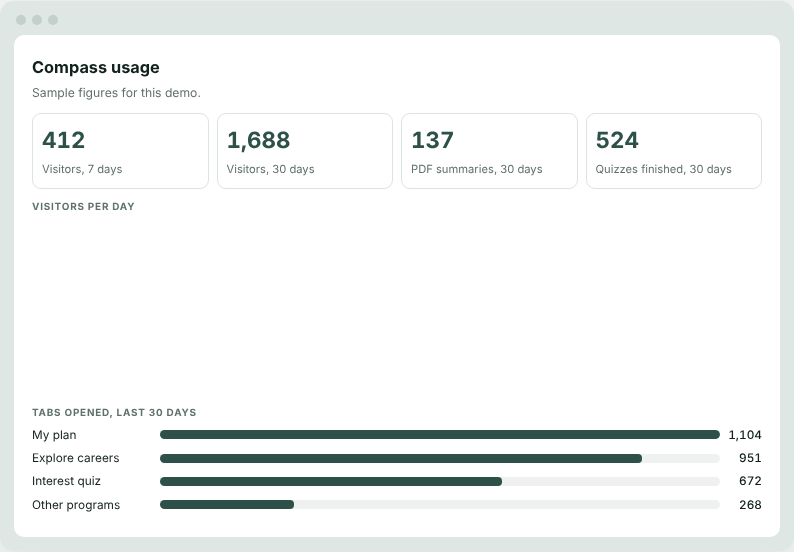Viewport: 794px width, 552px height.
Task: Click the Explore careers progress bar
Action: 440,458
